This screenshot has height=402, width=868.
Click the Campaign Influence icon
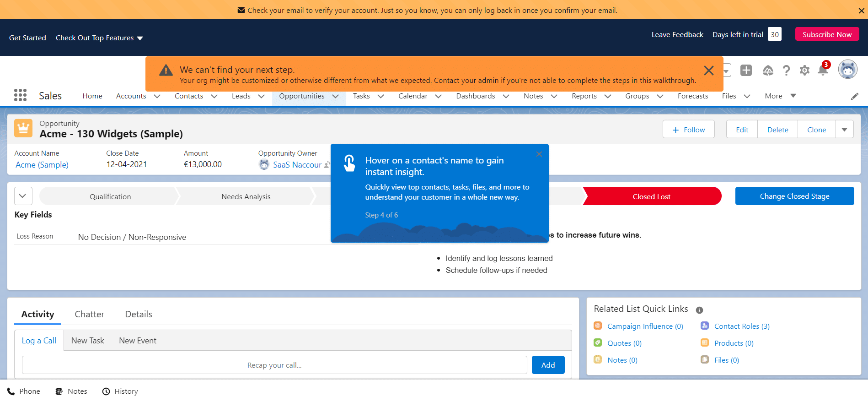coord(598,326)
